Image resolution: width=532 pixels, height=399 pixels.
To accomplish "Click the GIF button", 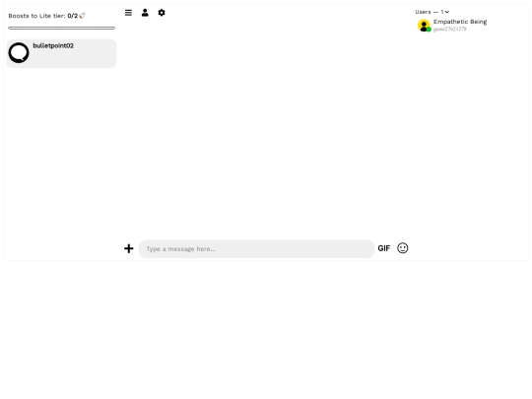I will 384,248.
